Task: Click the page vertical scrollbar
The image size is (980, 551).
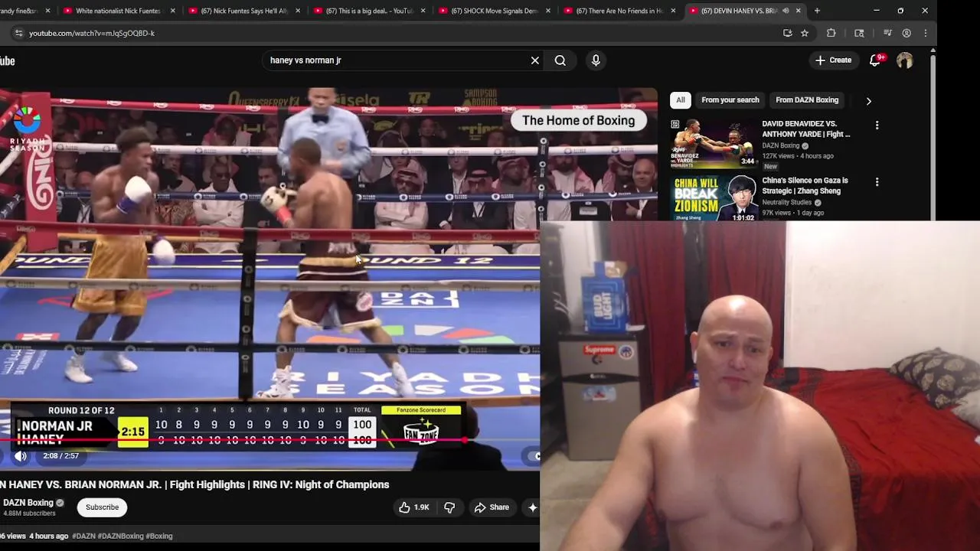Action: pyautogui.click(x=933, y=136)
